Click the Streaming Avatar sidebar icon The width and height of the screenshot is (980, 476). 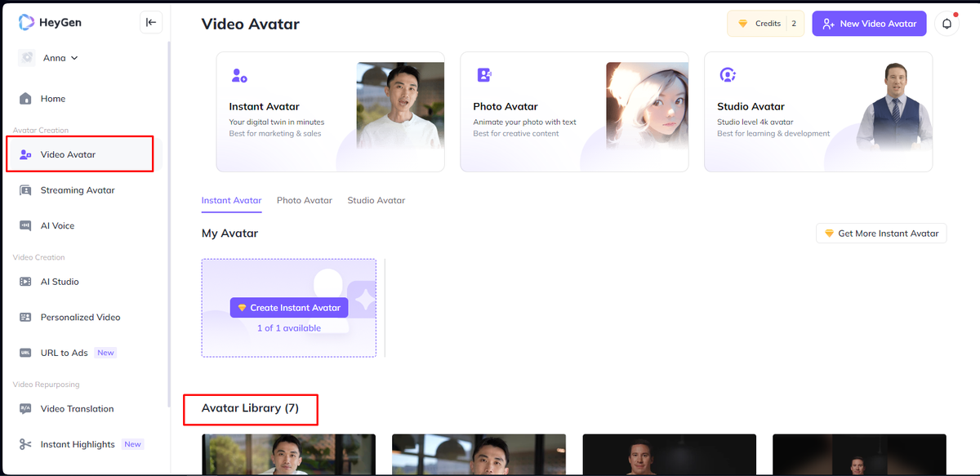25,190
